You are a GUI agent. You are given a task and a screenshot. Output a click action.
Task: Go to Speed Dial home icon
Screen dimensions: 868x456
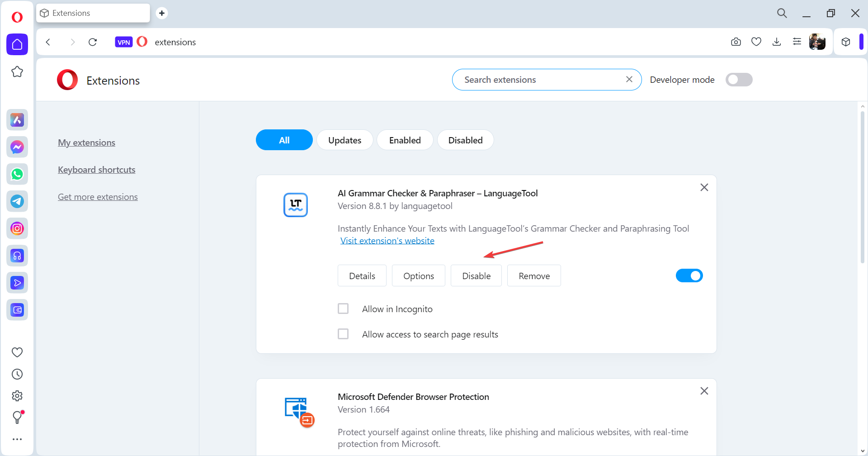click(17, 44)
